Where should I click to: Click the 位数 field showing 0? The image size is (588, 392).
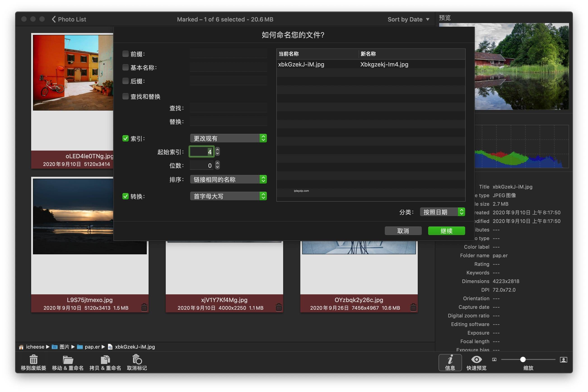tap(201, 165)
